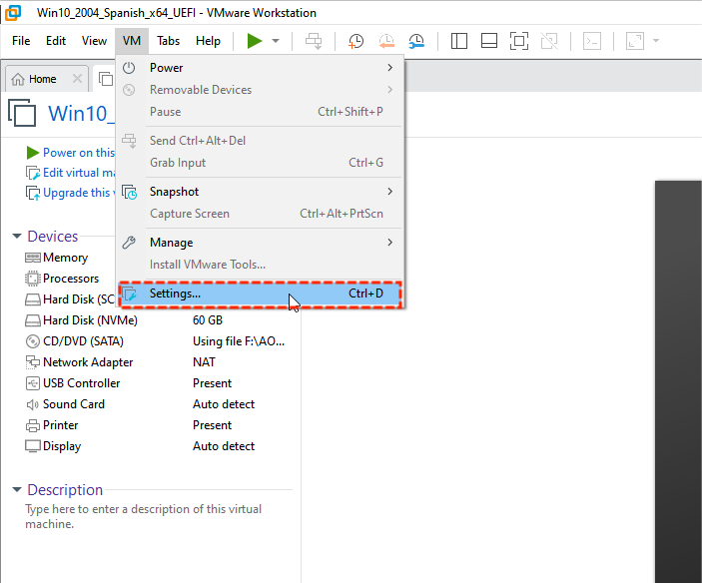Click the Snapshot menu item icon
The image size is (702, 588).
coord(130,192)
